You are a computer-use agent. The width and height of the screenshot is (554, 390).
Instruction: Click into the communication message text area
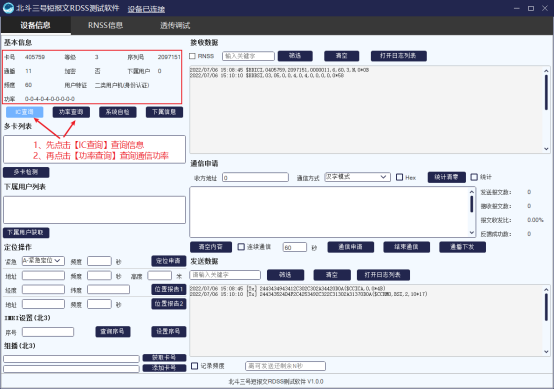[x=330, y=212]
